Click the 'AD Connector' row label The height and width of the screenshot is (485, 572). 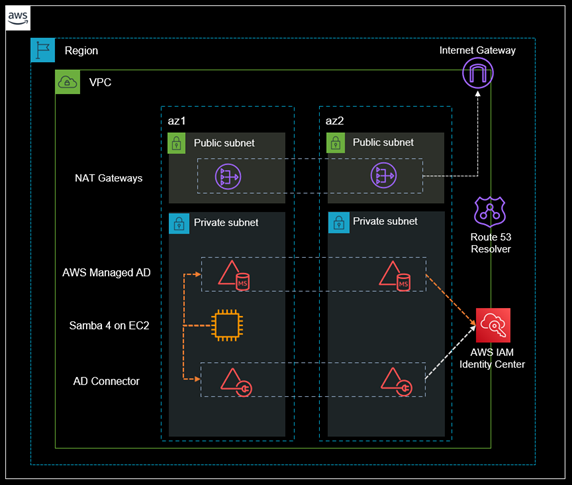[106, 381]
